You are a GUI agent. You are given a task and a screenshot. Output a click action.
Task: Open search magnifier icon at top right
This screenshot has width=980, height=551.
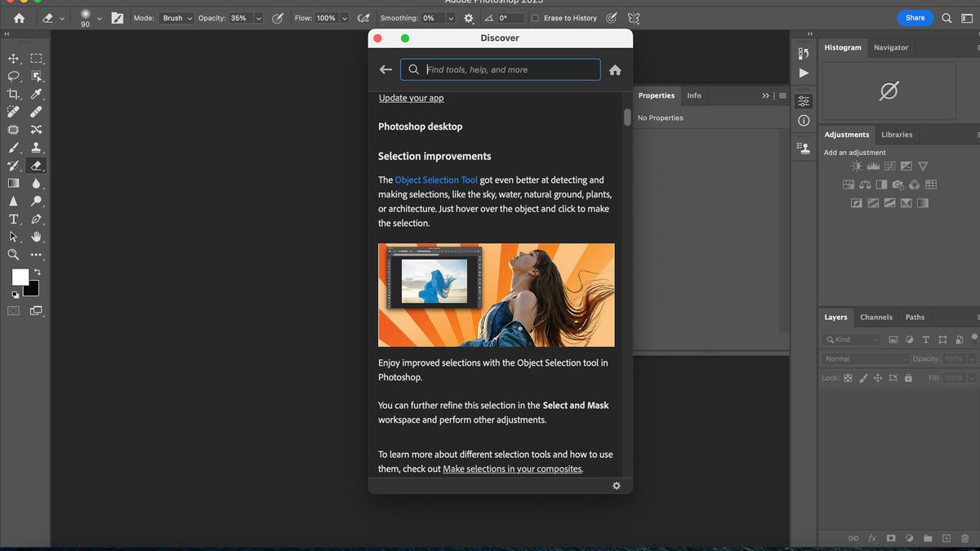[947, 18]
